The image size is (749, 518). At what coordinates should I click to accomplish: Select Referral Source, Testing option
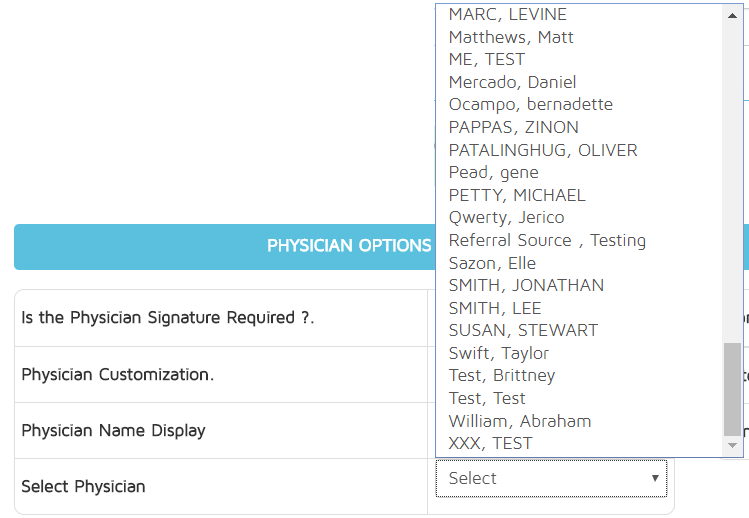click(547, 240)
